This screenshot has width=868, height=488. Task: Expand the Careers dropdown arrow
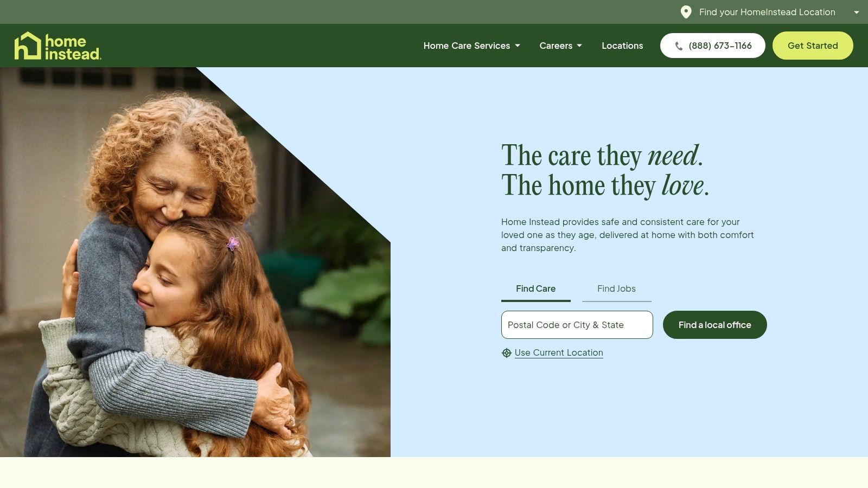coord(579,46)
